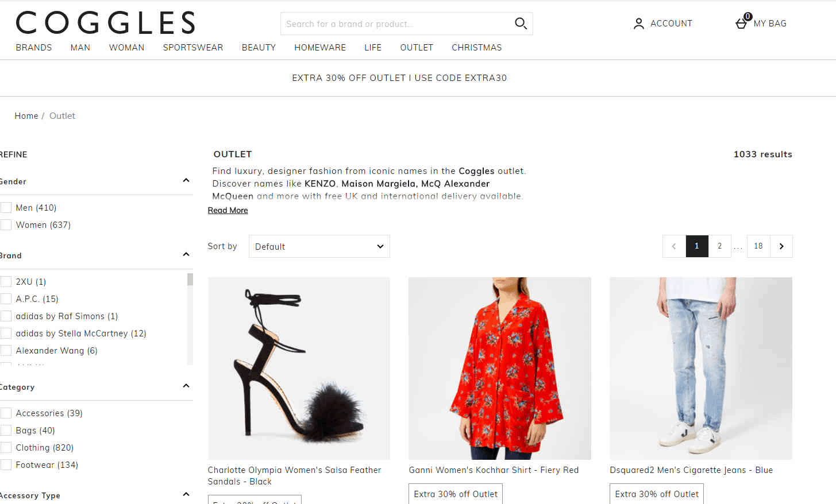
Task: Filter by Bags (40) category
Action: click(6, 430)
